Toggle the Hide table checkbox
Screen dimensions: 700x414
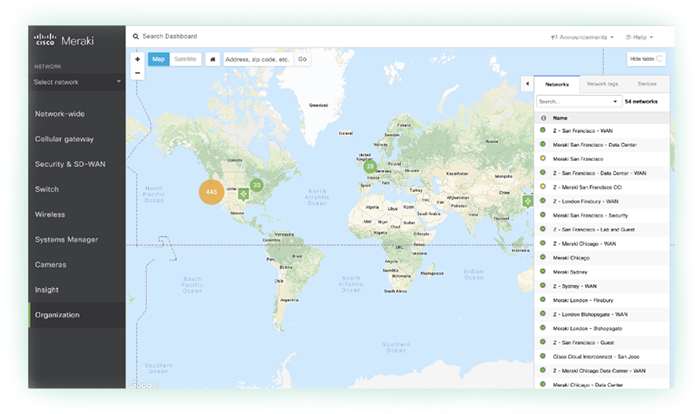point(659,59)
